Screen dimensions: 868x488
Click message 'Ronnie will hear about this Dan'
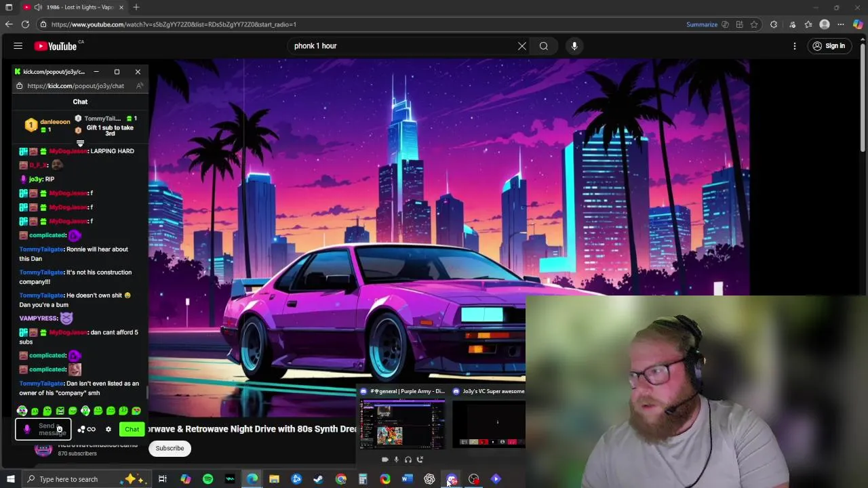pyautogui.click(x=74, y=254)
